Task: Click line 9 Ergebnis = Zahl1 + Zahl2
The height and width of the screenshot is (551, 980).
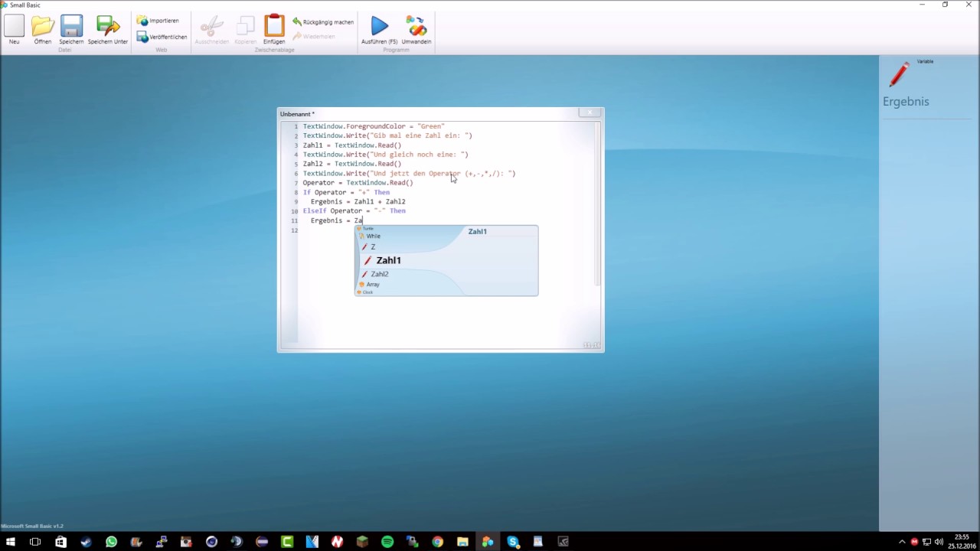Action: [358, 202]
